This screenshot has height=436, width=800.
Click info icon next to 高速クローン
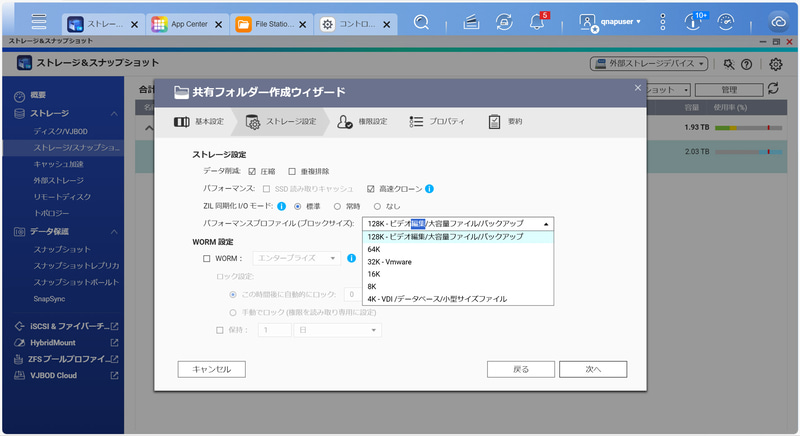click(x=430, y=189)
